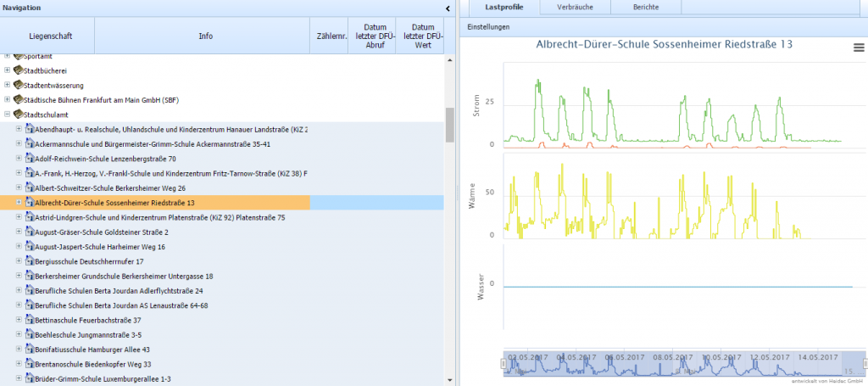868x386 pixels.
Task: Select Adolf-Reichwein-Schule Lenzenbergstraße 70
Action: coord(106,159)
